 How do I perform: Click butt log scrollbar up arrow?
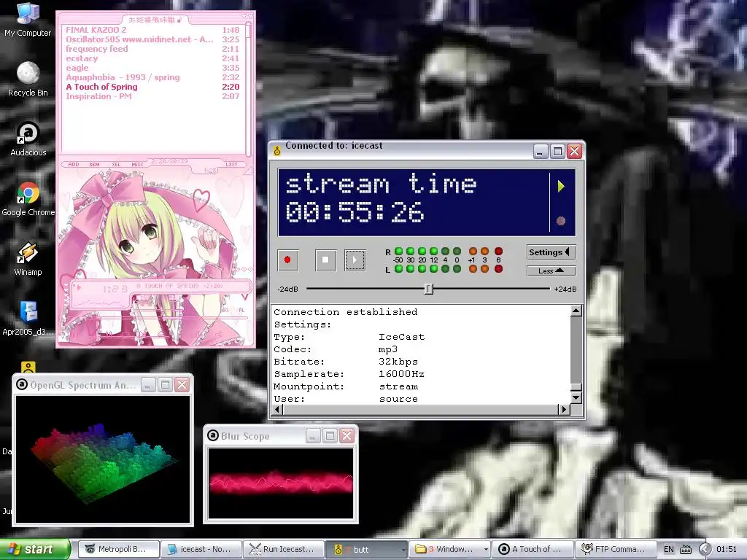(x=576, y=311)
